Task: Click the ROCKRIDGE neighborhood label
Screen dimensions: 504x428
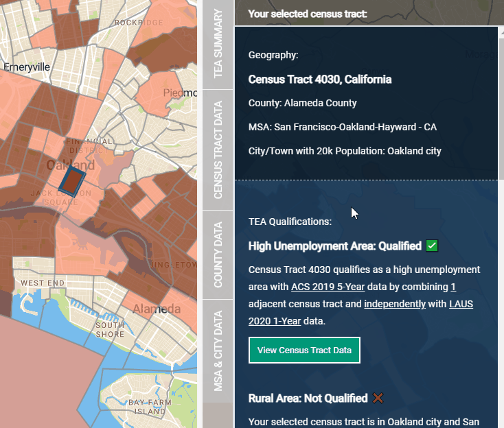Action: pos(139,23)
